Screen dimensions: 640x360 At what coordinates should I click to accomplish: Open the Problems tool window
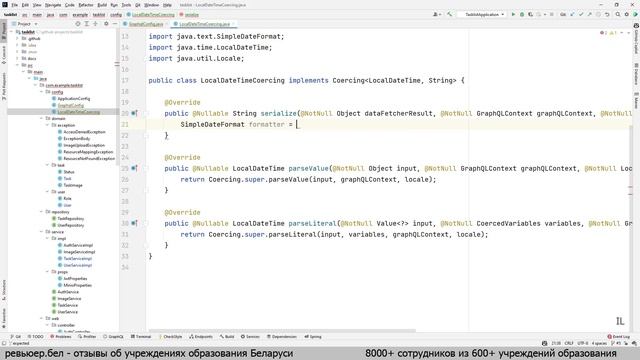[60, 337]
